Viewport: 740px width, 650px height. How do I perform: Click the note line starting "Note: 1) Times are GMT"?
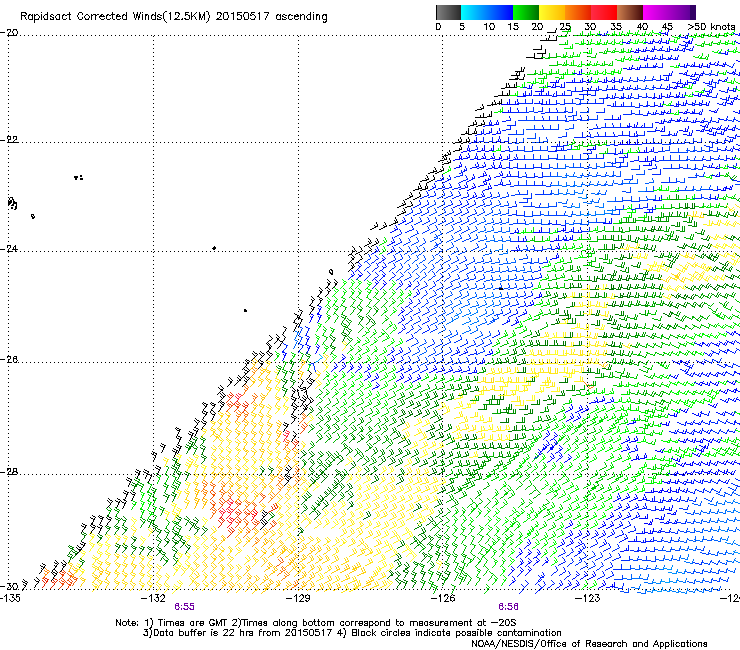tap(316, 623)
